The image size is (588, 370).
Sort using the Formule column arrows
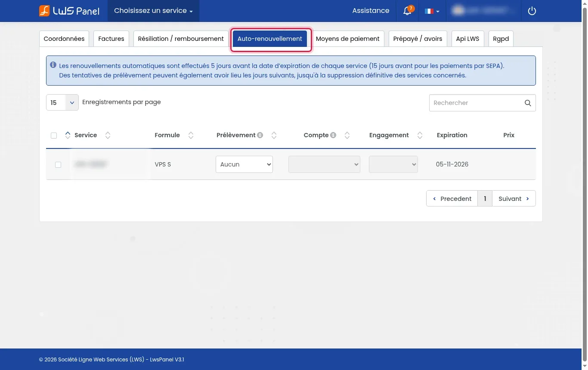coord(191,135)
